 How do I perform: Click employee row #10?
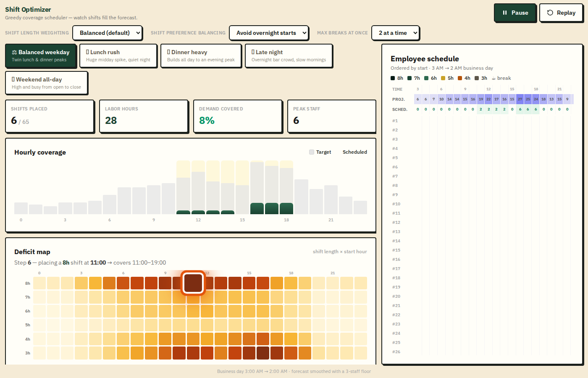pos(483,204)
